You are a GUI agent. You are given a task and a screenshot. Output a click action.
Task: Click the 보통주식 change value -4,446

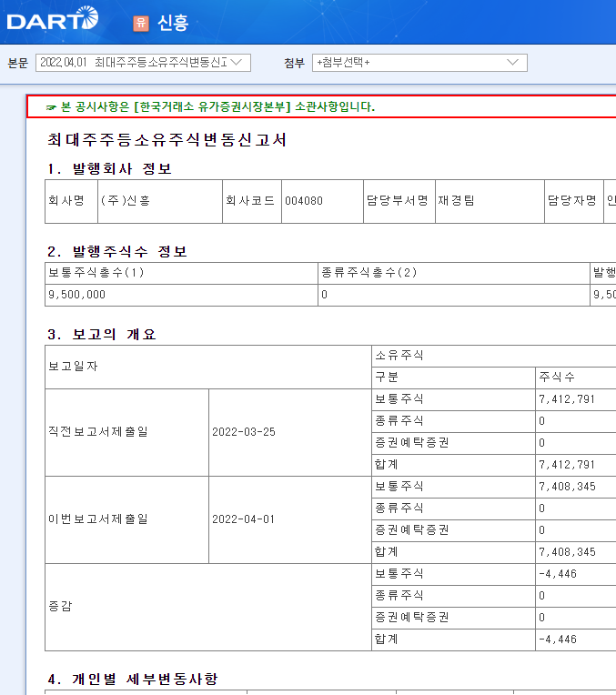tap(558, 574)
